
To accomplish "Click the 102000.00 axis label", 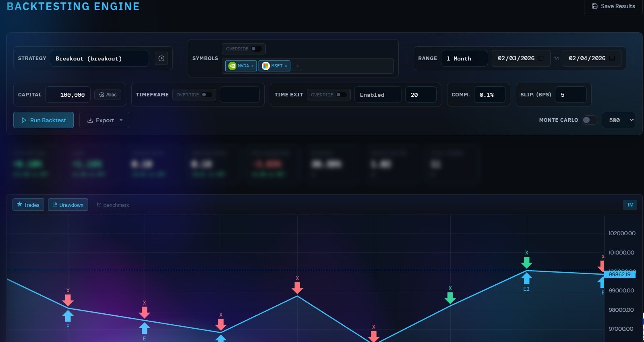I will (x=622, y=234).
